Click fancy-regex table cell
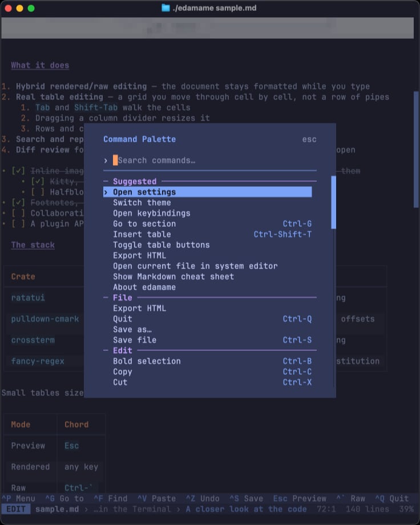This screenshot has width=420, height=525. point(38,361)
